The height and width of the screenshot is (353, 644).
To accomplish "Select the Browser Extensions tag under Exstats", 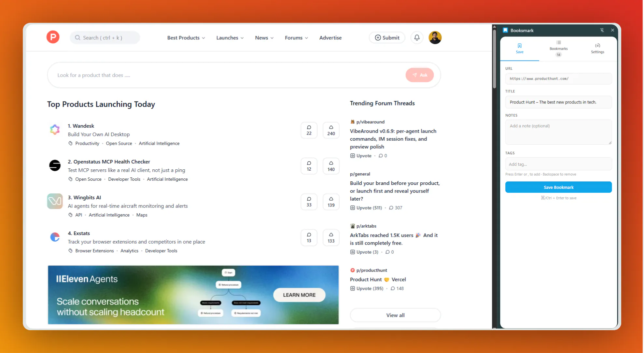I will click(94, 251).
